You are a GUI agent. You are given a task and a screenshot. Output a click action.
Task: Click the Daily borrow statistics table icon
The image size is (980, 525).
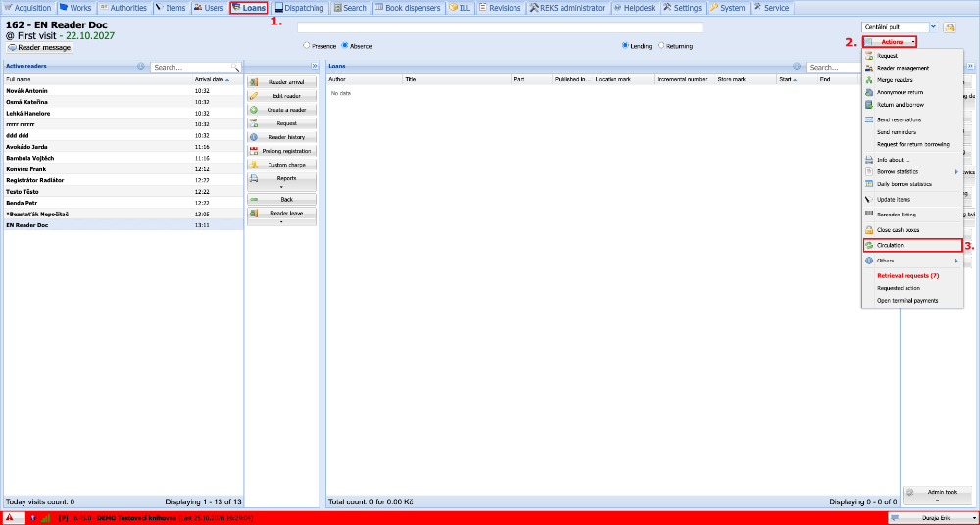[x=868, y=184]
